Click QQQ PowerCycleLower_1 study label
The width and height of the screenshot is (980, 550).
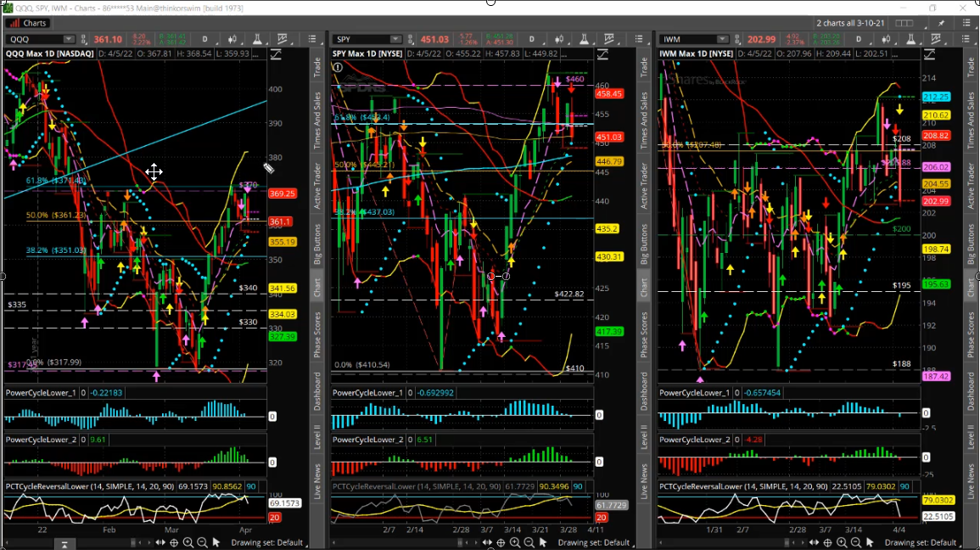click(x=41, y=392)
